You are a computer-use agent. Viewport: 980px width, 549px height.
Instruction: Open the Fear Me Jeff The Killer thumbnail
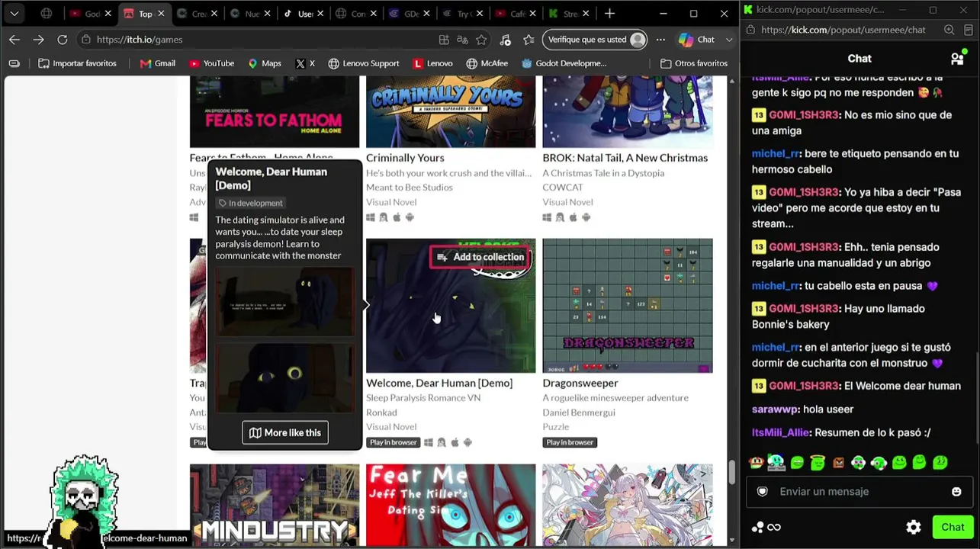tap(451, 505)
